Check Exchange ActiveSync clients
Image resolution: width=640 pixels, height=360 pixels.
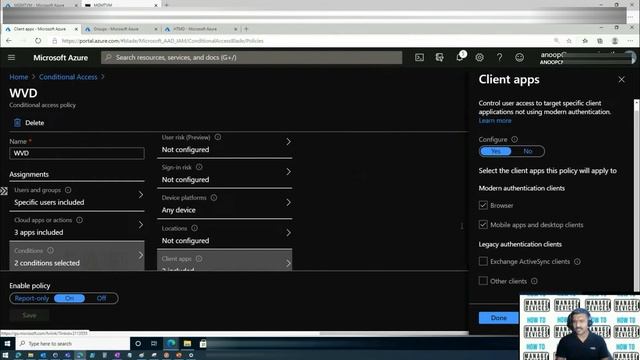483,261
